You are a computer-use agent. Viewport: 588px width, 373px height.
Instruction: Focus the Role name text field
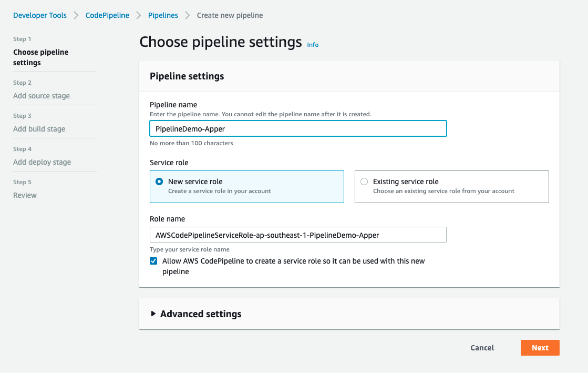[298, 235]
